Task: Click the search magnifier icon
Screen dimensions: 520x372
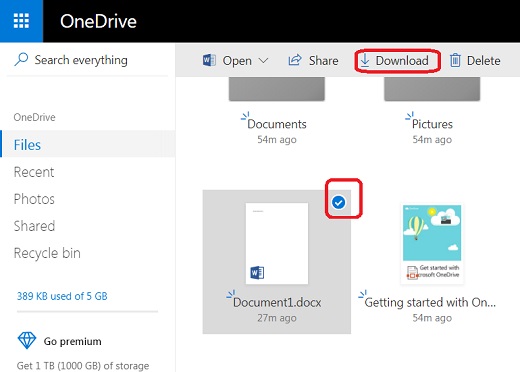Action: [x=21, y=60]
